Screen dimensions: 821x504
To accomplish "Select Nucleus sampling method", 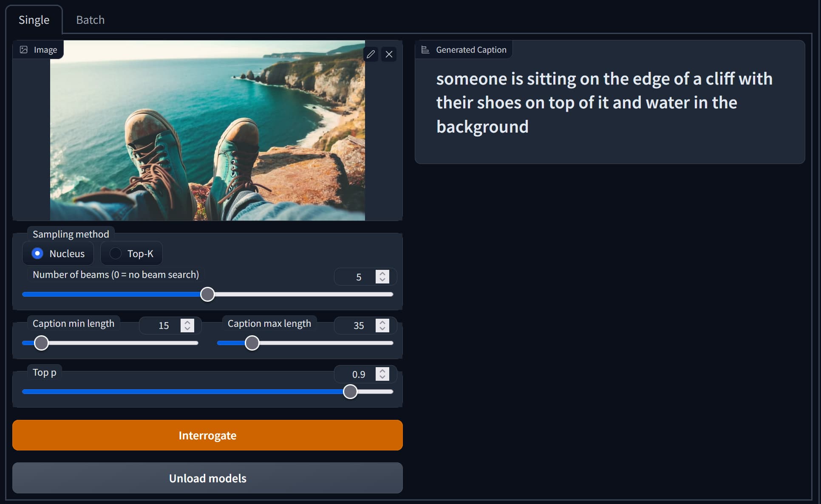I will tap(37, 253).
